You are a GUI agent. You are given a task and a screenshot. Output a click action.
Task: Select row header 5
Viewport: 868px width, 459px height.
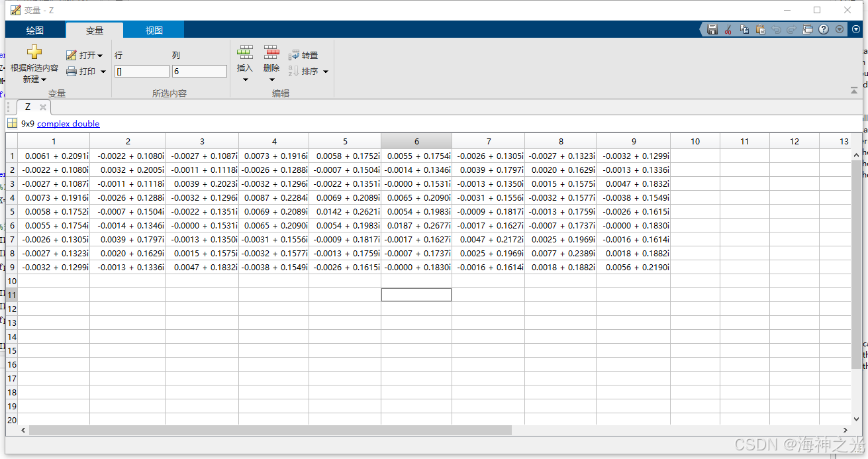11,212
